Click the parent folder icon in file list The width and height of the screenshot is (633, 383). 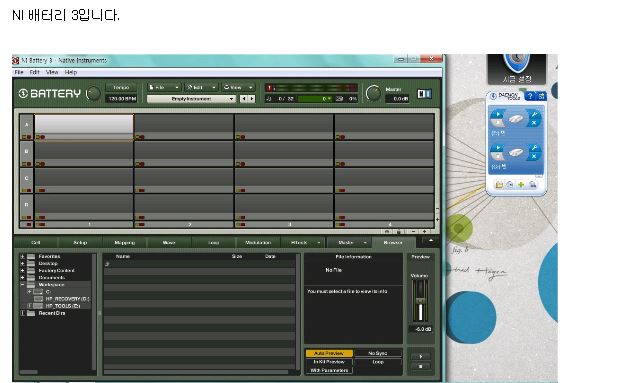point(107,264)
